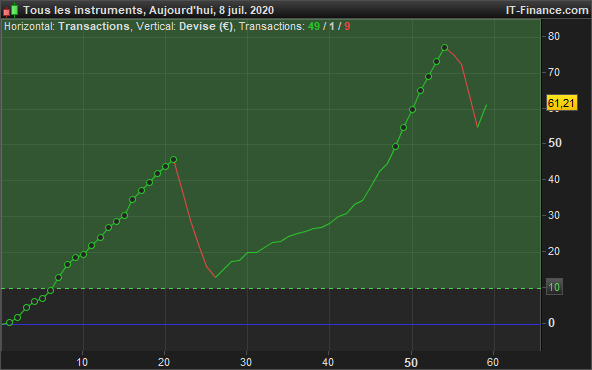The height and width of the screenshot is (370, 592).
Task: Click the red 9 losing transactions count
Action: click(x=347, y=26)
